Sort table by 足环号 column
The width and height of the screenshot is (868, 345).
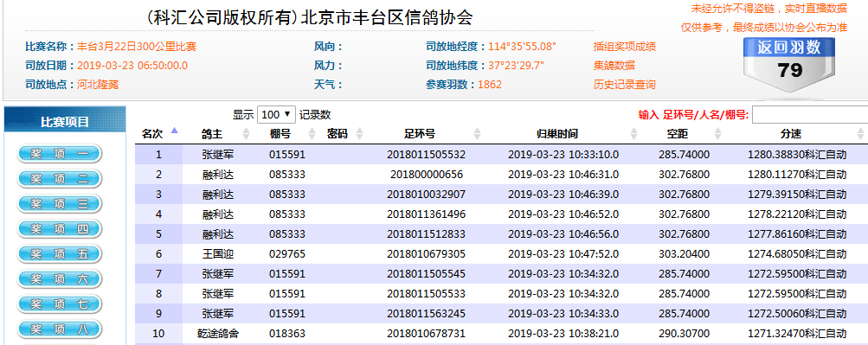pos(477,134)
